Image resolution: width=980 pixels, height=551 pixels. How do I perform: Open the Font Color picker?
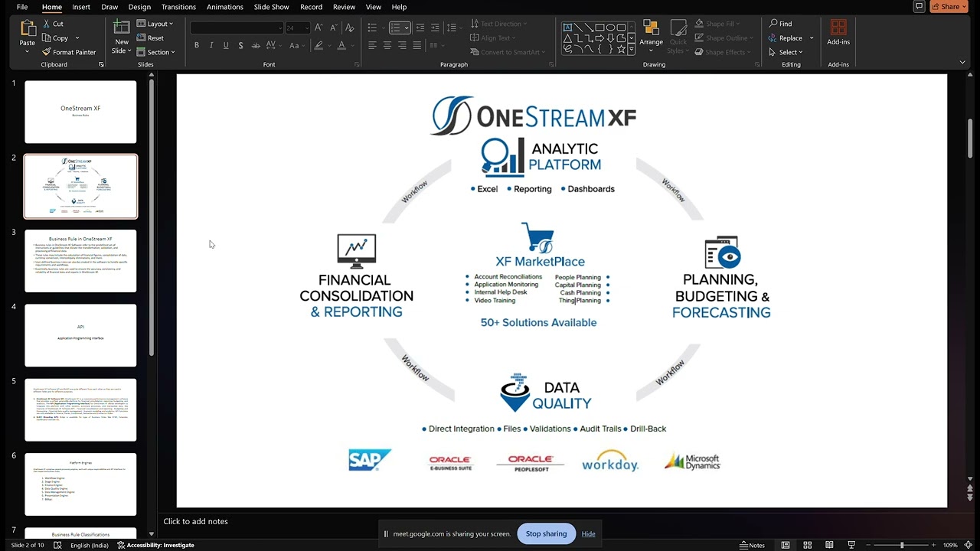tap(341, 45)
